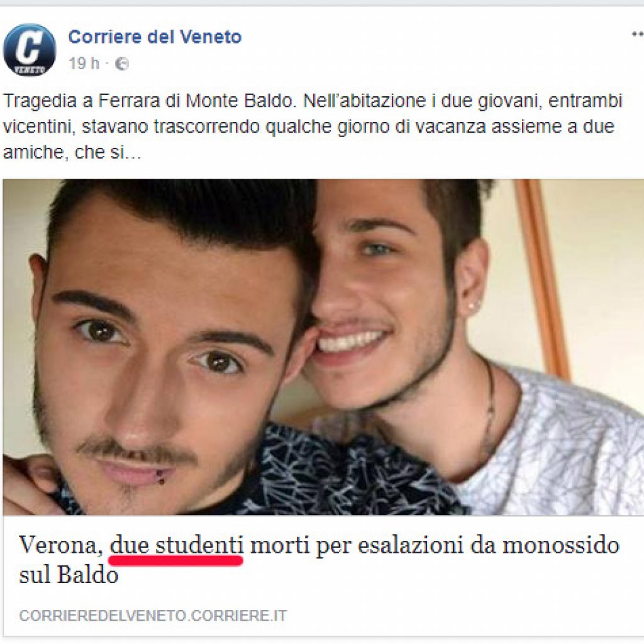Click the red underline mark under the headline
This screenshot has width=644, height=644.
coord(176,560)
